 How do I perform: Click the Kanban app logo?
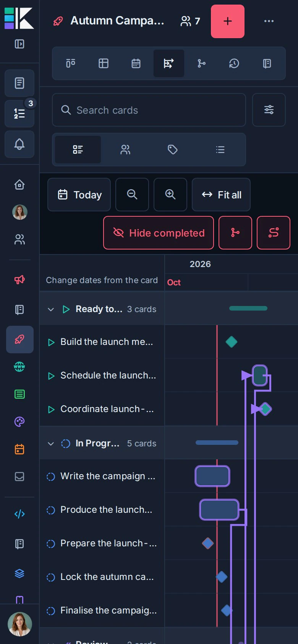[x=19, y=18]
